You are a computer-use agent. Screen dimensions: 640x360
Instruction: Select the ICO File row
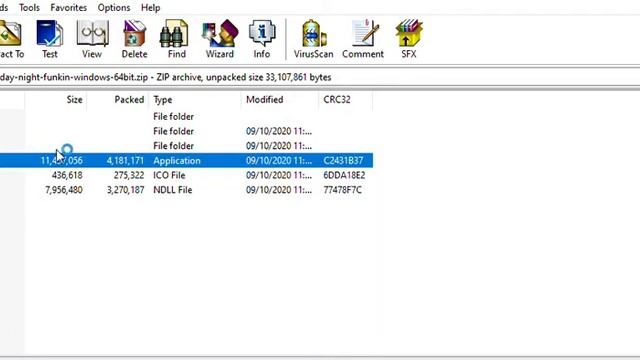pos(187,175)
